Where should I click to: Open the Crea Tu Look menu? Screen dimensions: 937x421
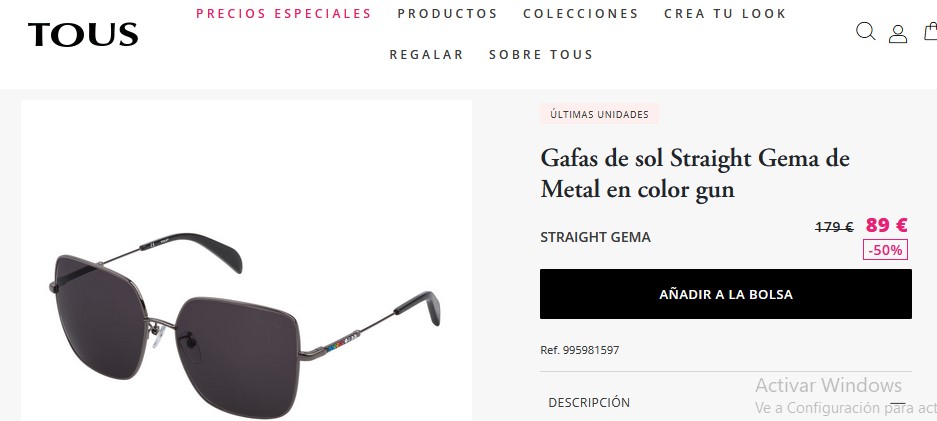725,13
